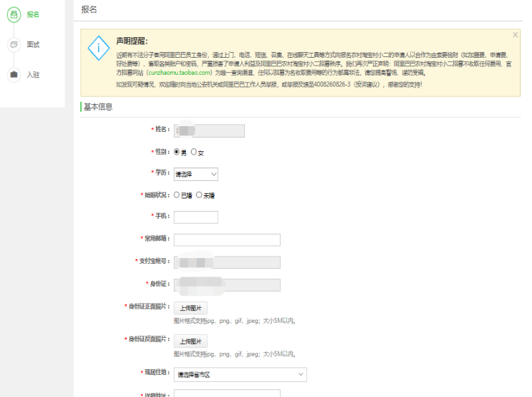This screenshot has width=532, height=397.
Task: Click the 入驻 step icon in sidebar
Action: pos(14,74)
